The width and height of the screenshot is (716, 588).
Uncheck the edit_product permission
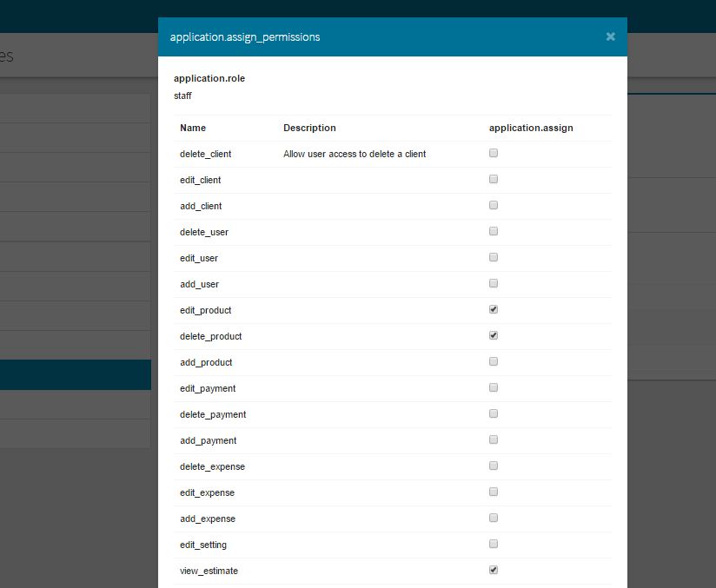pyautogui.click(x=494, y=309)
